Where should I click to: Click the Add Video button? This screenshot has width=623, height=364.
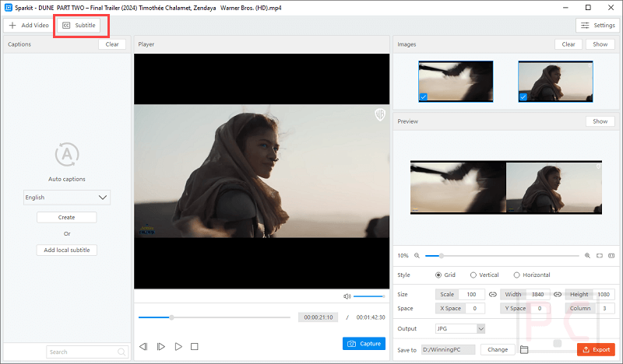pyautogui.click(x=29, y=25)
